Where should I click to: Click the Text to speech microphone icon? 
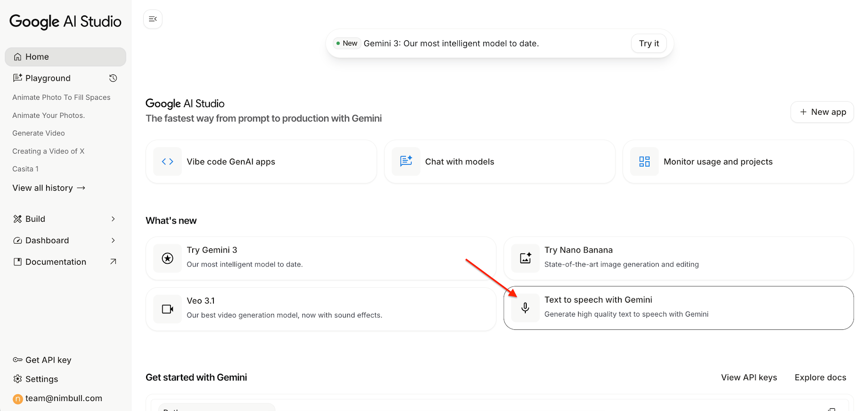tap(525, 308)
